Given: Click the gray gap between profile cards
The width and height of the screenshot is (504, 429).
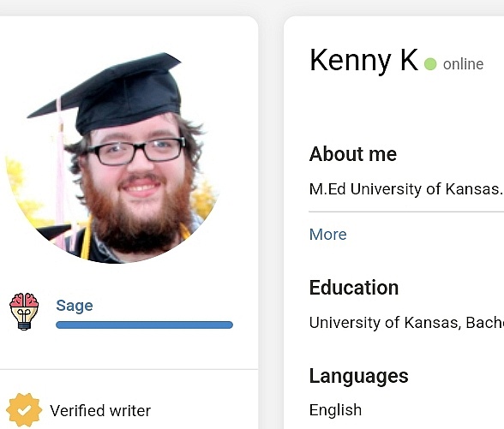Looking at the screenshot, I should coord(271,222).
